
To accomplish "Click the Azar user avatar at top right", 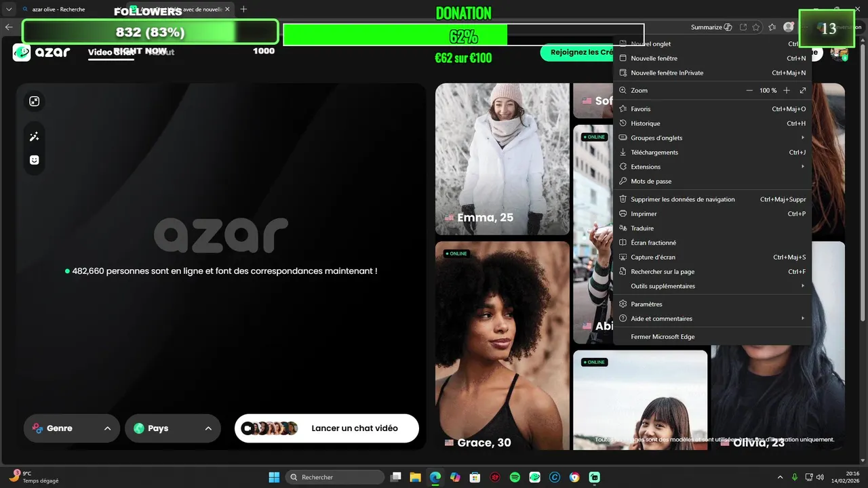I will point(839,52).
